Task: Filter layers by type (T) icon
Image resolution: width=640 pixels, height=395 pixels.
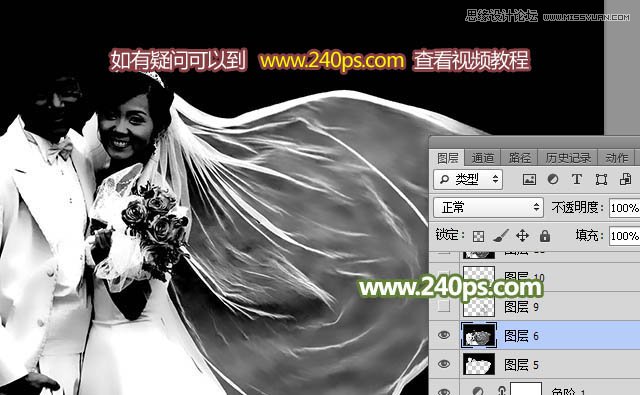Action: (x=577, y=179)
